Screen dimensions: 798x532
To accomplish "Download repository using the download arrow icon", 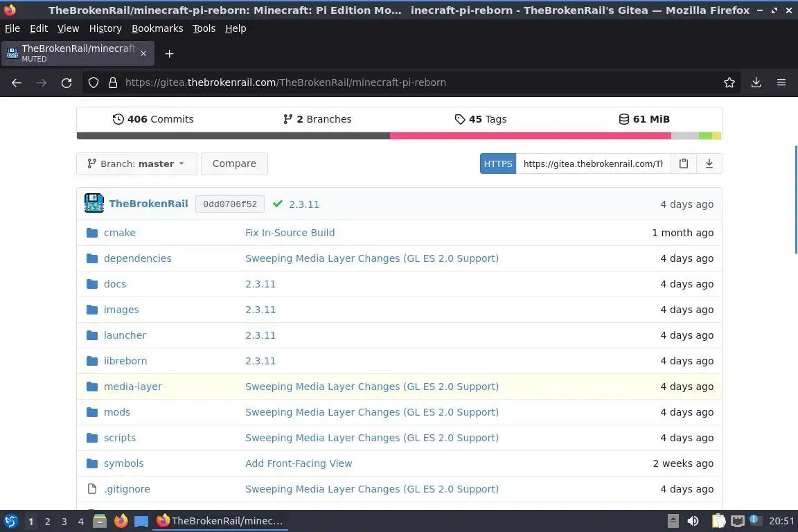I will coord(709,163).
